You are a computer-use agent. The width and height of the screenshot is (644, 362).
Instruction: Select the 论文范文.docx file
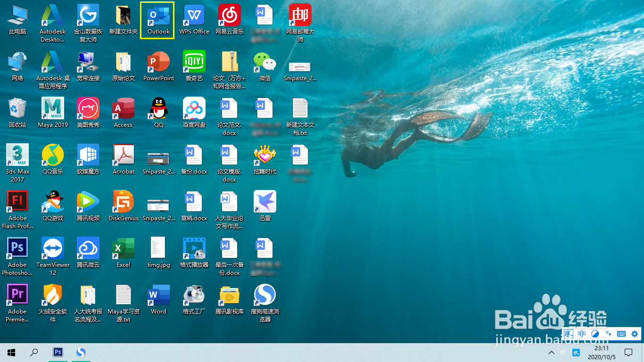point(230,116)
